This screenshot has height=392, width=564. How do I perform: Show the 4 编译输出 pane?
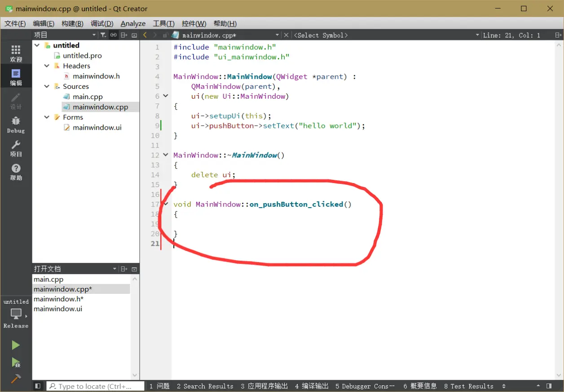pyautogui.click(x=312, y=386)
